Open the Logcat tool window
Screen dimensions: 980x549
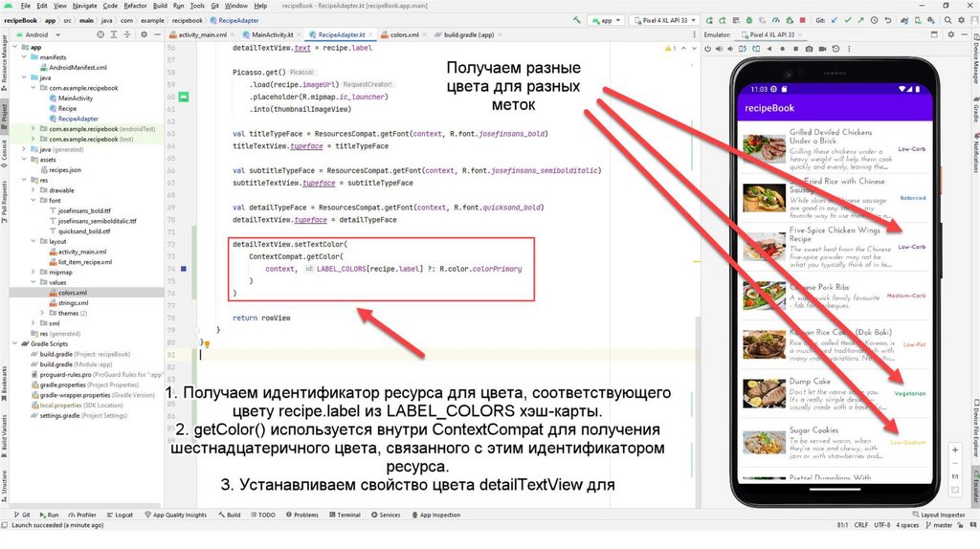pos(120,516)
